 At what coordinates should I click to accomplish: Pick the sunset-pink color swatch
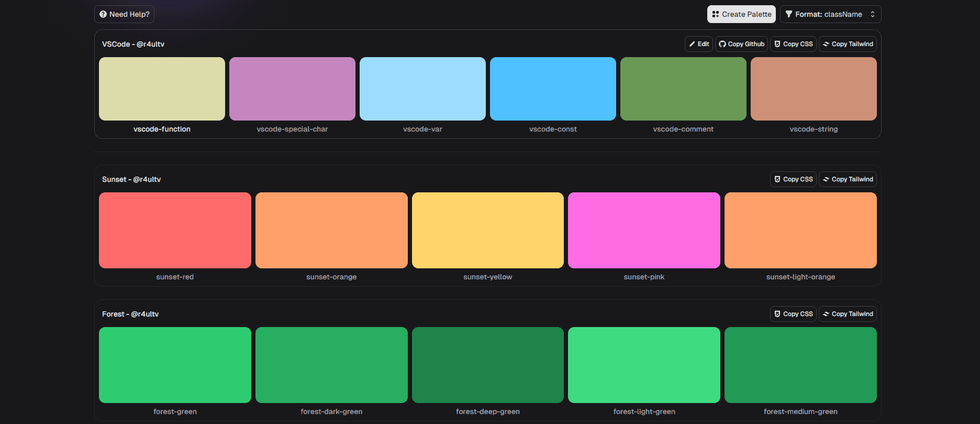point(644,230)
